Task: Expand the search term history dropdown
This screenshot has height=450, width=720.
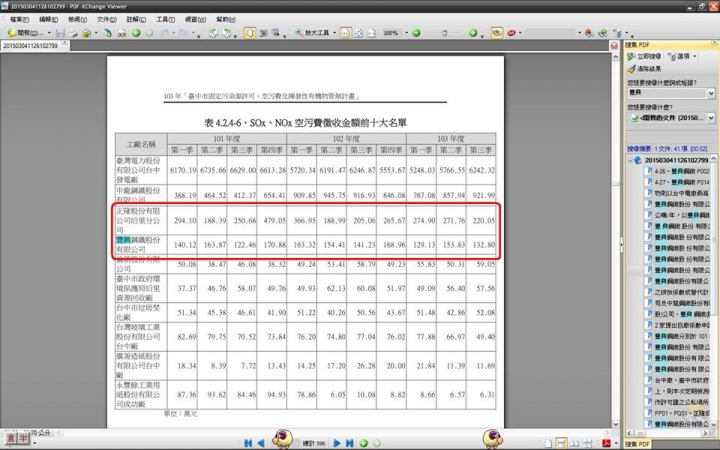Action: pos(711,93)
